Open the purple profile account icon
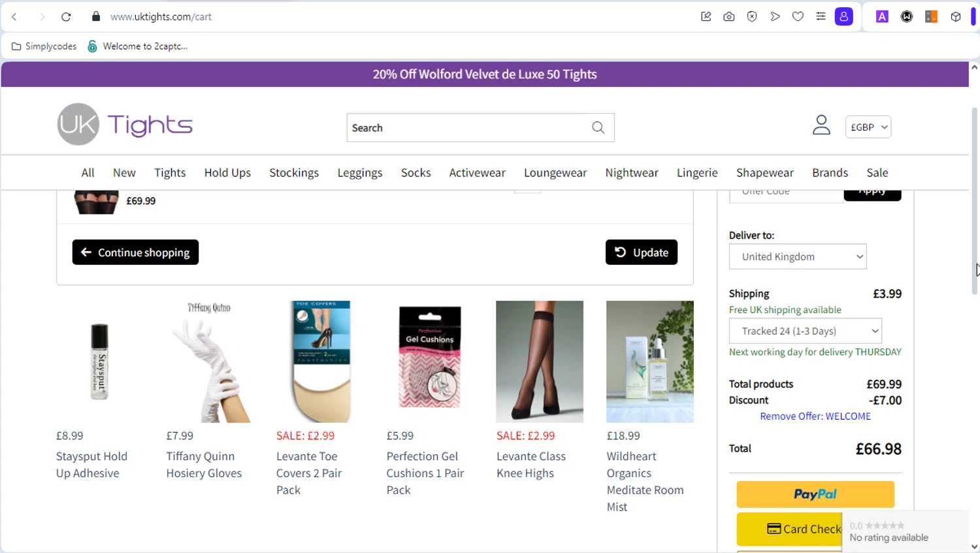The height and width of the screenshot is (553, 980). [x=844, y=17]
